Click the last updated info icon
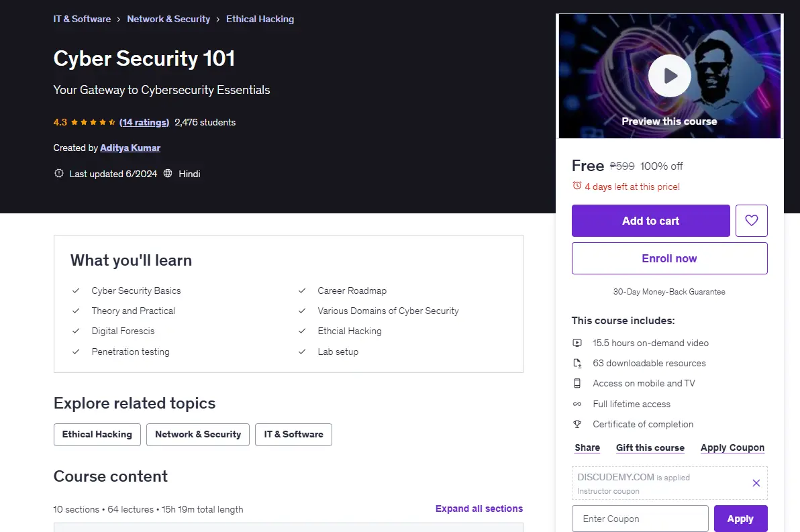This screenshot has width=800, height=532. [59, 174]
